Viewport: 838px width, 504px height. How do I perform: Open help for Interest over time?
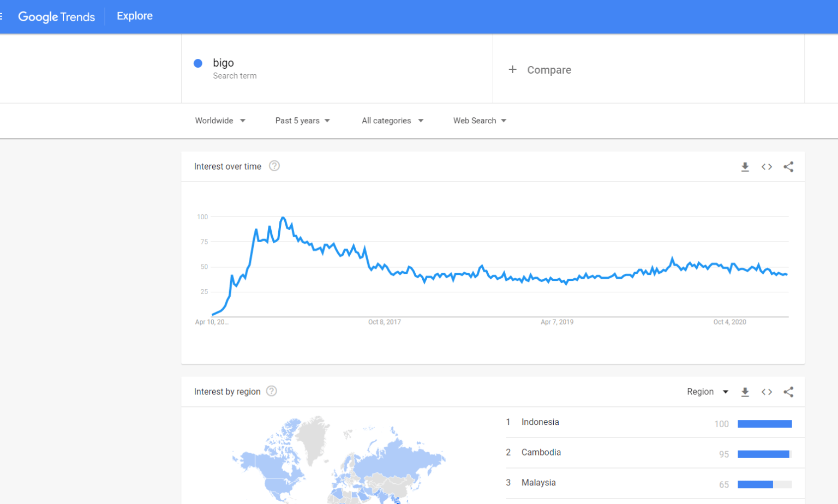[274, 166]
